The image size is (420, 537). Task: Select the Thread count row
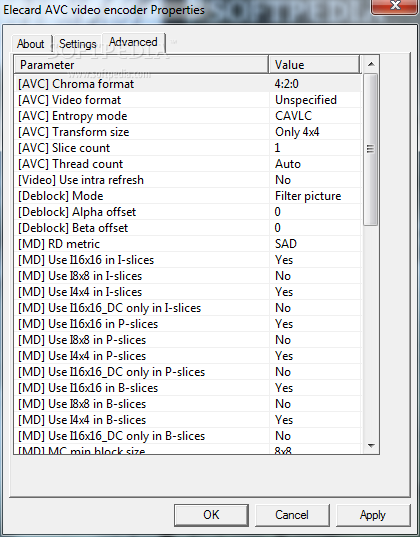click(188, 164)
